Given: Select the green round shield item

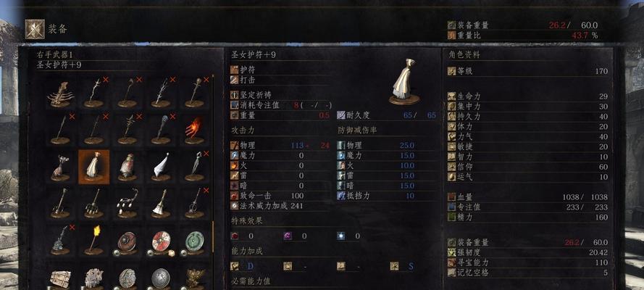Looking at the screenshot, I should click(x=194, y=241).
